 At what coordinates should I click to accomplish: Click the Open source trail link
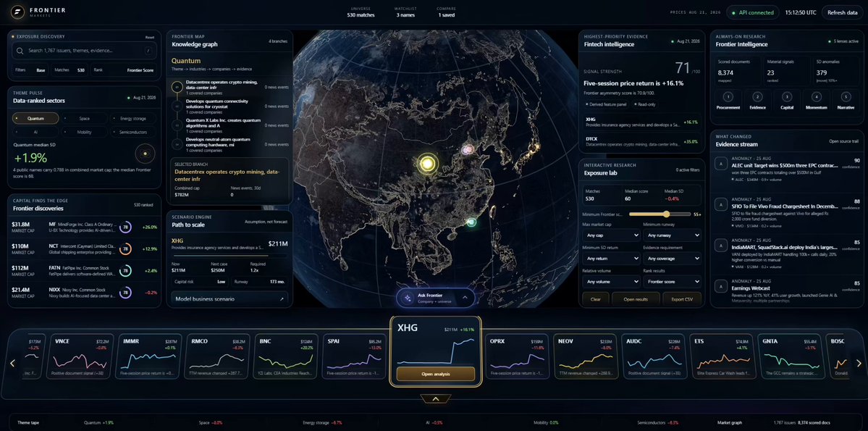pyautogui.click(x=843, y=141)
